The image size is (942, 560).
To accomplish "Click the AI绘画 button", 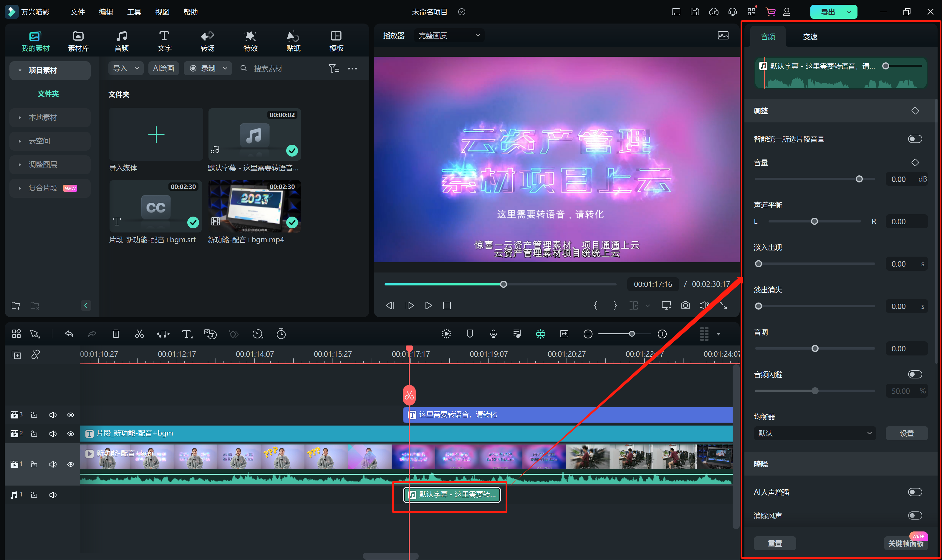I will 163,68.
